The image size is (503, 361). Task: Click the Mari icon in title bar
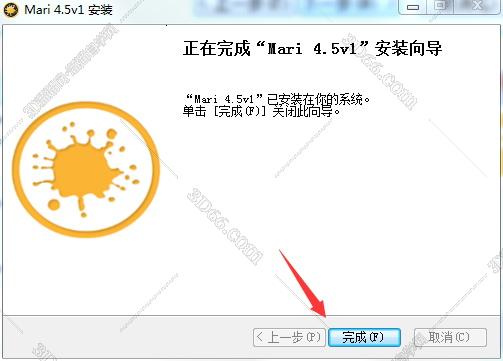point(11,9)
